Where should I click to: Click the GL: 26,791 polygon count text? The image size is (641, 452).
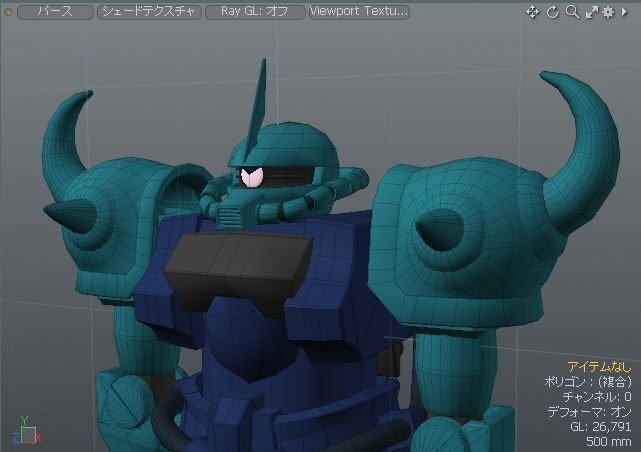601,427
